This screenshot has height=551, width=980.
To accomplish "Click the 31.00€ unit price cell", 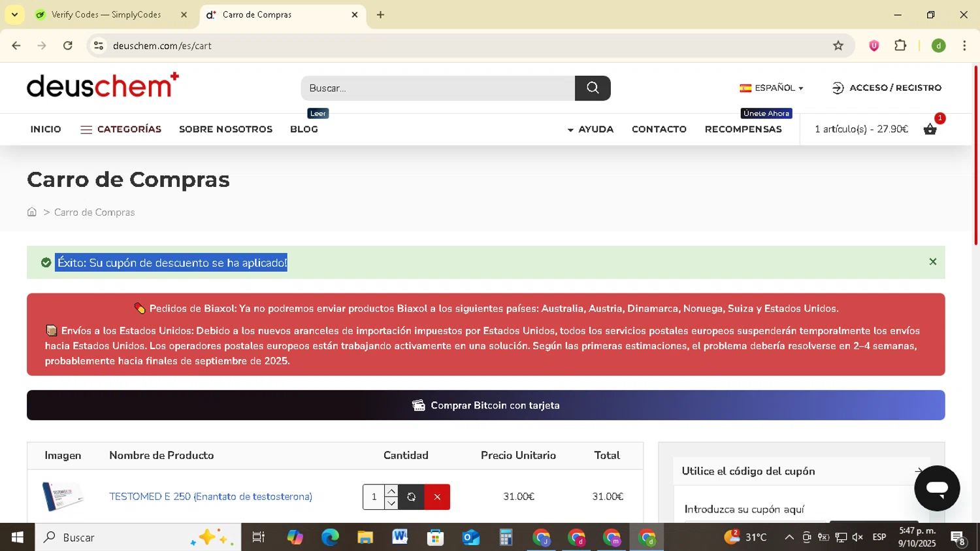I will pyautogui.click(x=519, y=497).
